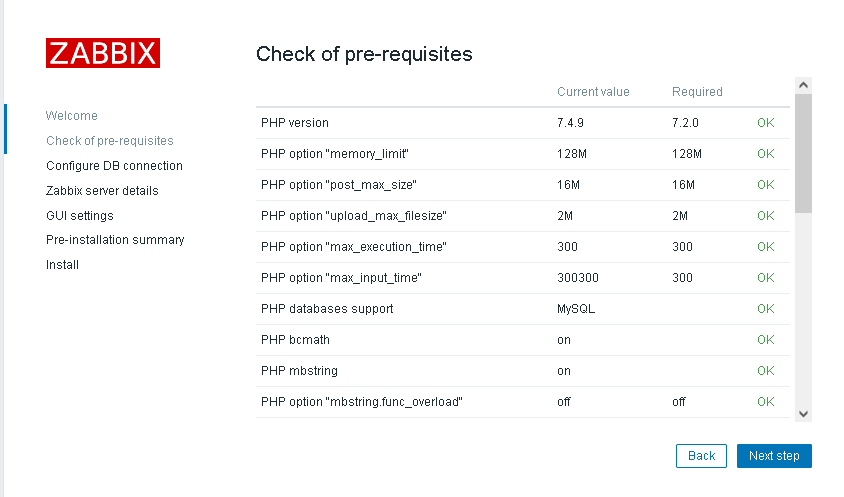
Task: Open Configure DB connection step
Action: tap(114, 166)
